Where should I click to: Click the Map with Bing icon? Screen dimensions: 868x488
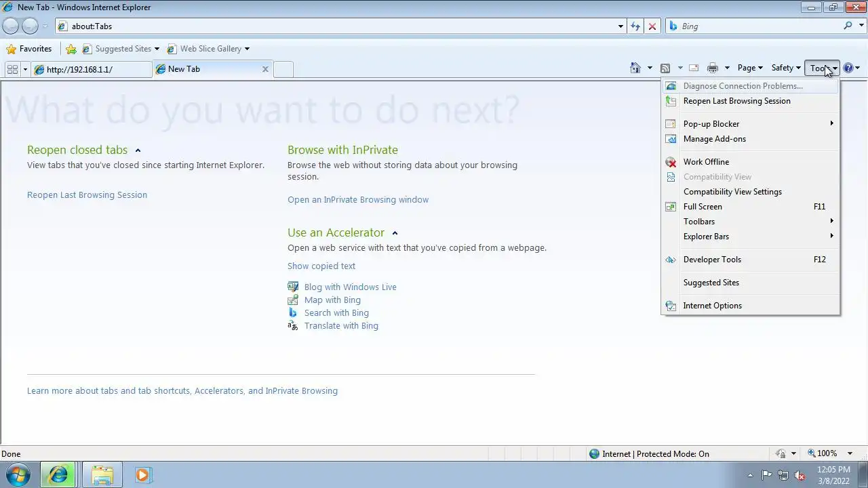[x=293, y=300]
